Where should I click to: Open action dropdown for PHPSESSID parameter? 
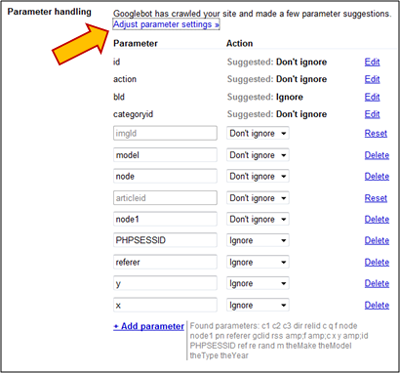point(258,240)
